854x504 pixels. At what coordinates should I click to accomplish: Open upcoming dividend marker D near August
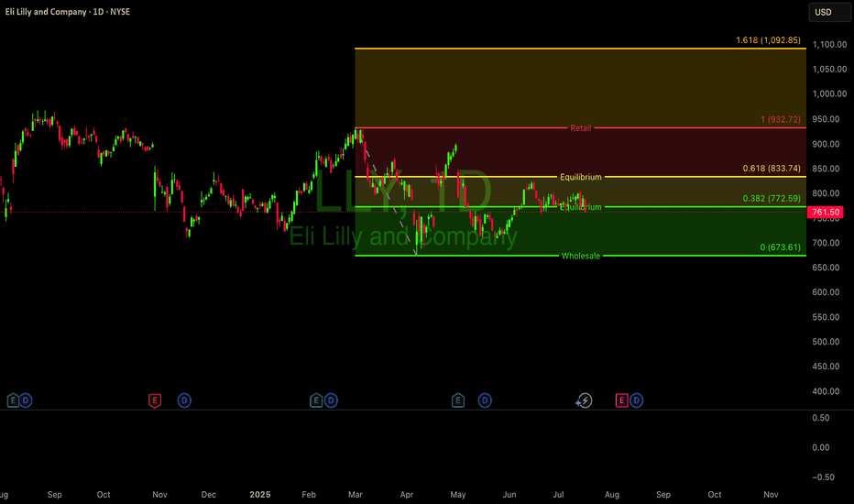click(636, 401)
